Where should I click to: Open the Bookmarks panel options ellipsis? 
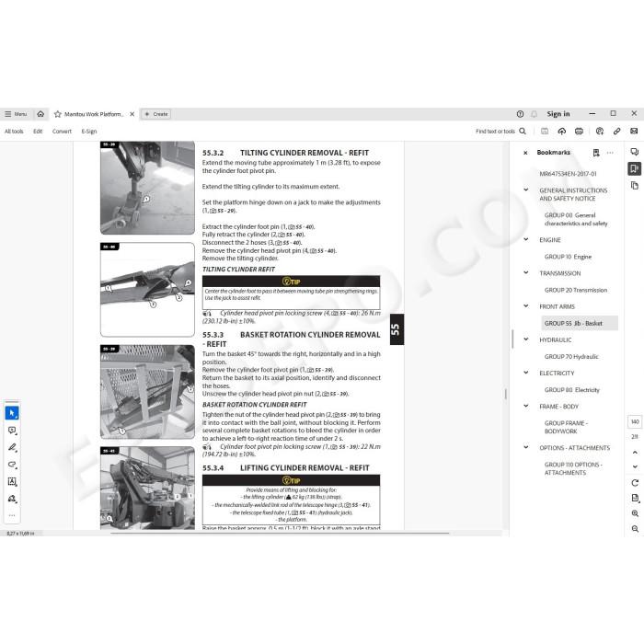[x=610, y=153]
